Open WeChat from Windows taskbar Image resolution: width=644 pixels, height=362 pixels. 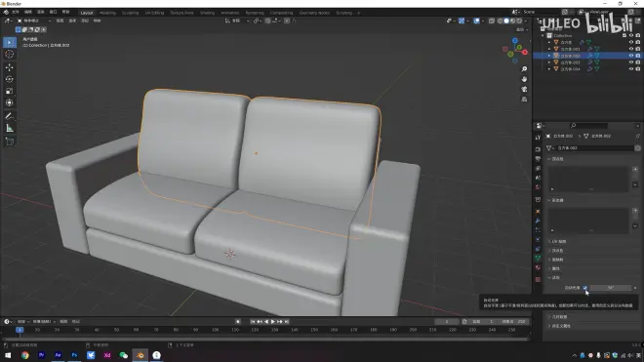point(124,355)
